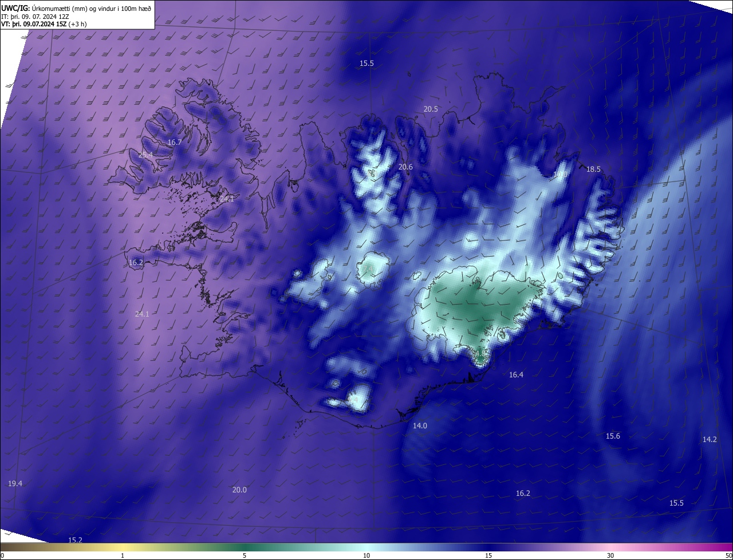Screen dimensions: 733x560
Task: Select the initial time line "IT: þri. 09. 07. 2024 12Z"
Action: [35, 16]
